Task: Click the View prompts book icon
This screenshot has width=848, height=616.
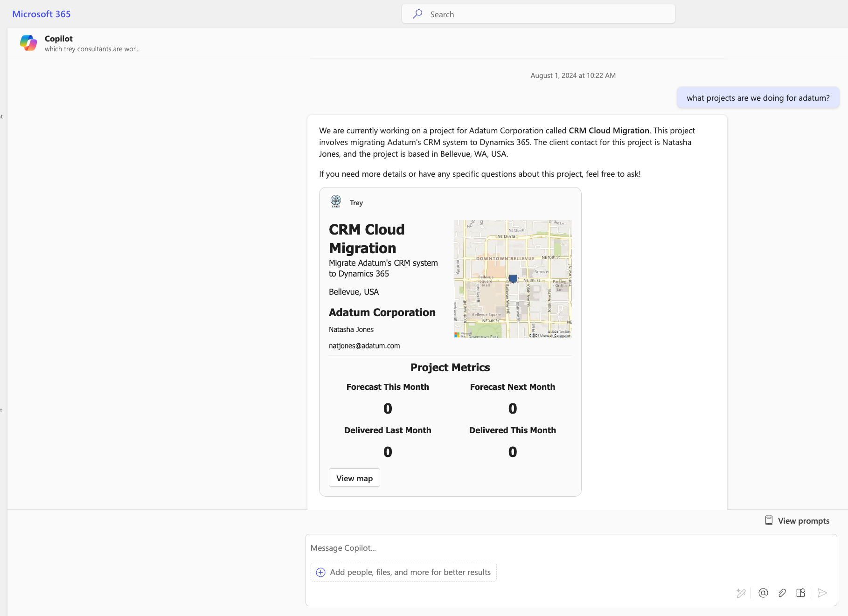Action: pos(769,520)
